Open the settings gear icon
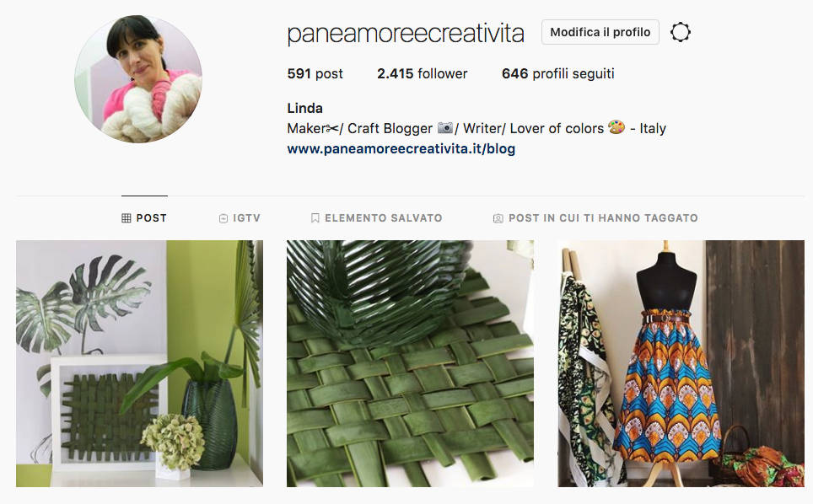The image size is (813, 504). pos(680,32)
